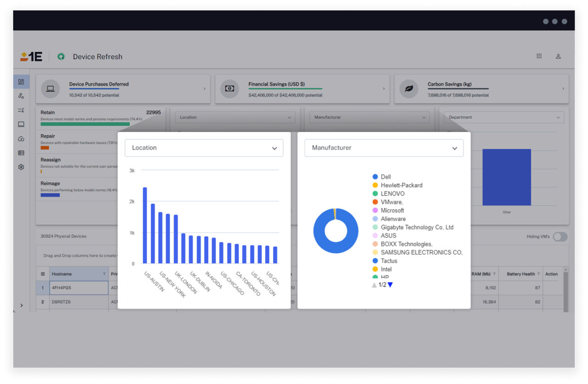Click the table's vertical scrollbar
Viewport: 588px width, 384px height.
click(566, 289)
